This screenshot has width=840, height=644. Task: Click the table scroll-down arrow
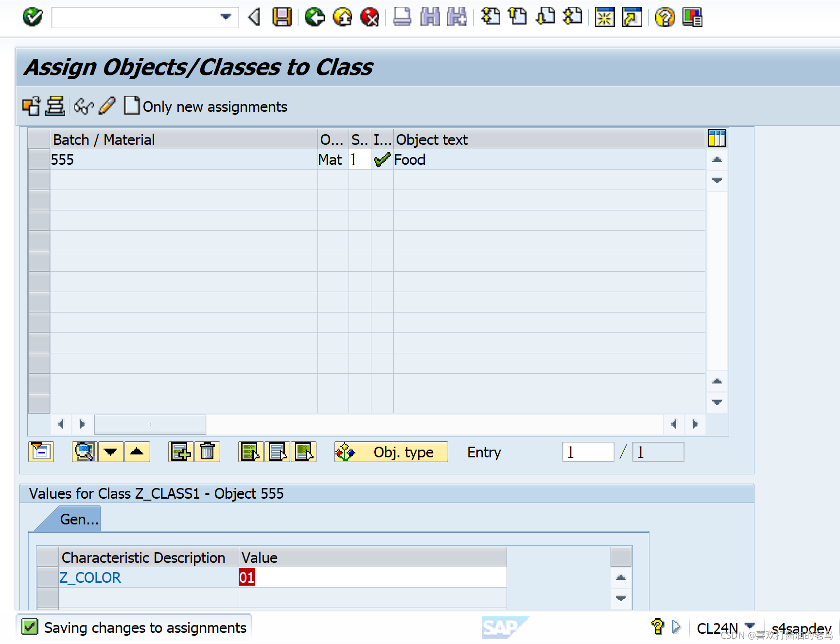(717, 180)
